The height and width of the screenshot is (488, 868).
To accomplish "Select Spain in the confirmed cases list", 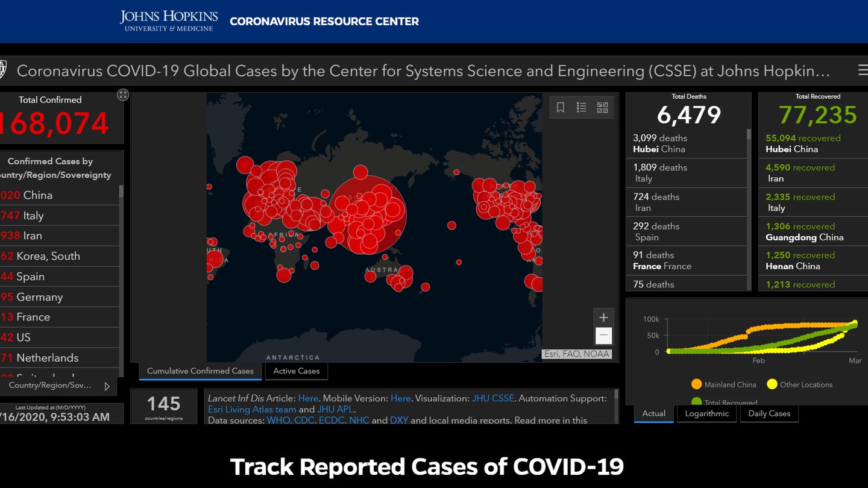I will [x=60, y=277].
